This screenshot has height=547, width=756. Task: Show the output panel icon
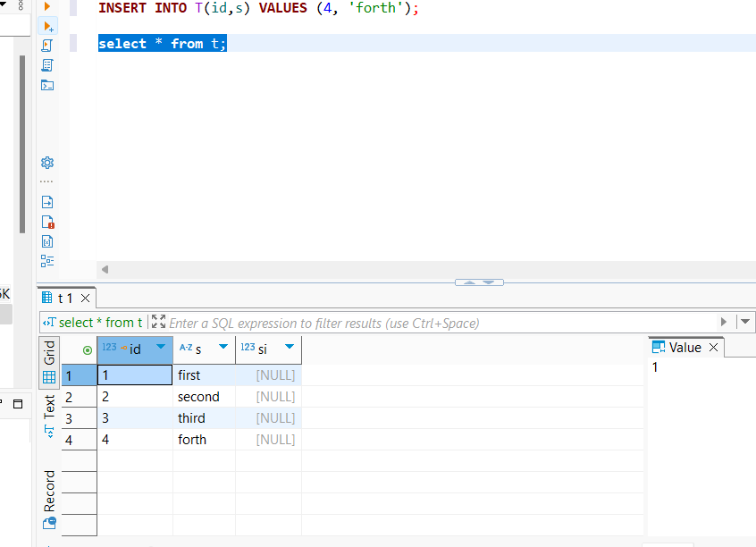pyautogui.click(x=47, y=202)
